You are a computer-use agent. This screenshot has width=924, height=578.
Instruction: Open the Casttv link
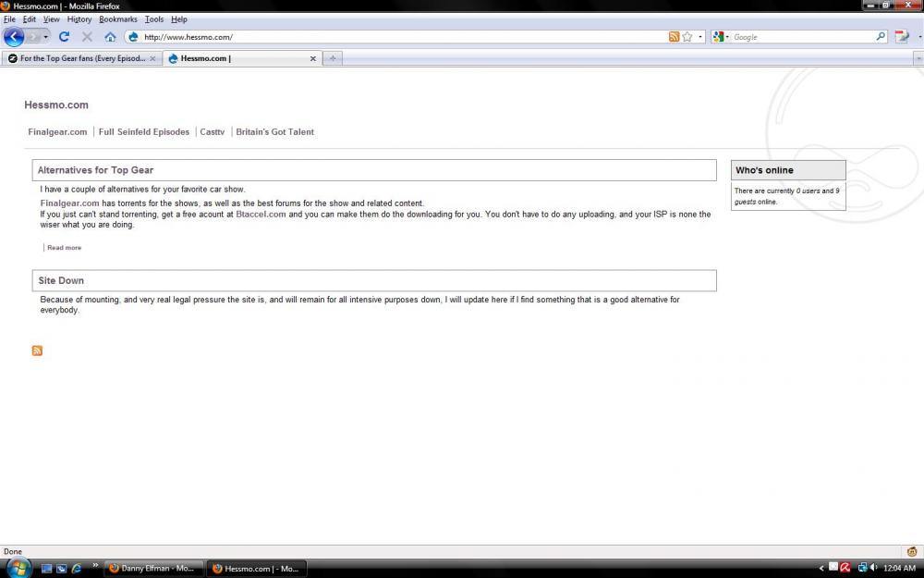[x=213, y=132]
